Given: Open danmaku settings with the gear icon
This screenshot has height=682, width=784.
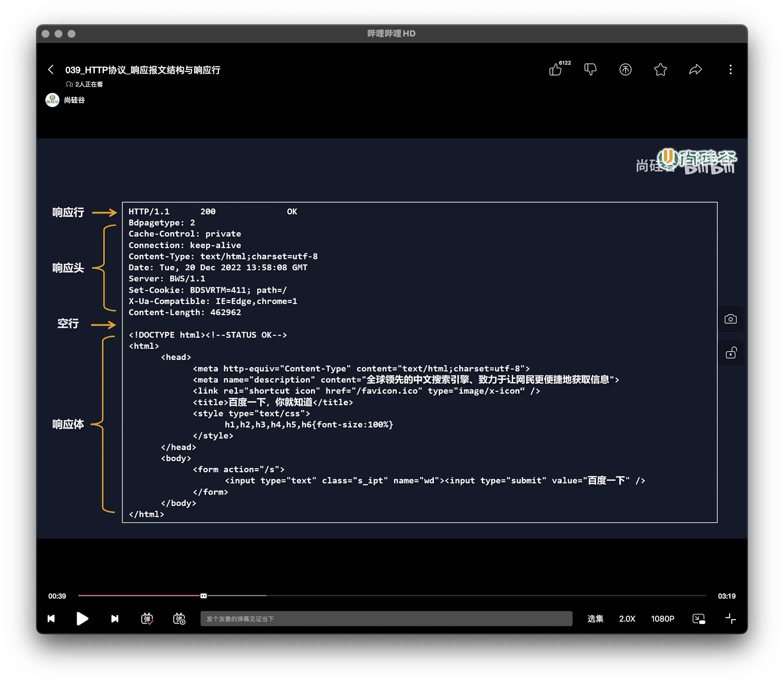Looking at the screenshot, I should tap(179, 619).
